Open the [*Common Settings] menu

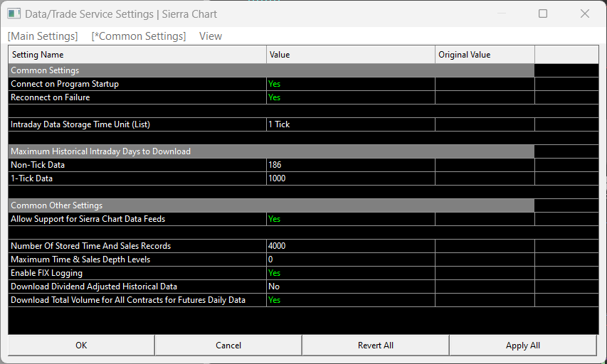[x=139, y=36]
